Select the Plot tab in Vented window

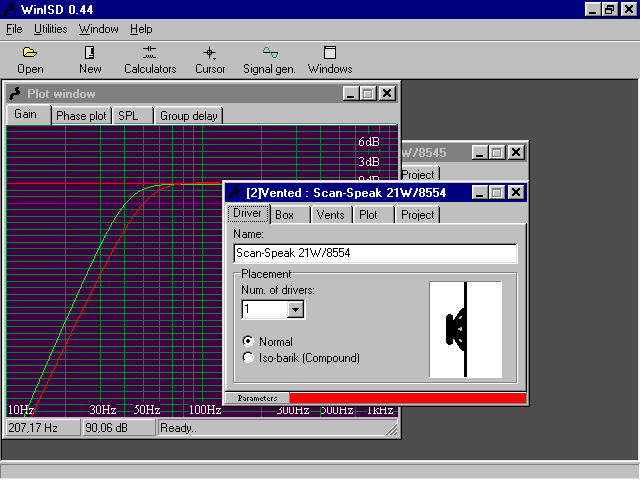373,215
